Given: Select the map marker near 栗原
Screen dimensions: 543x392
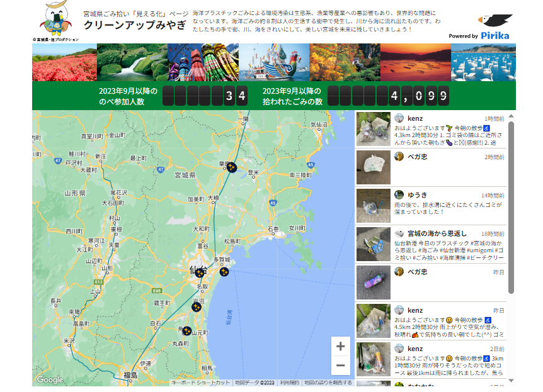Looking at the screenshot, I should point(231,167).
